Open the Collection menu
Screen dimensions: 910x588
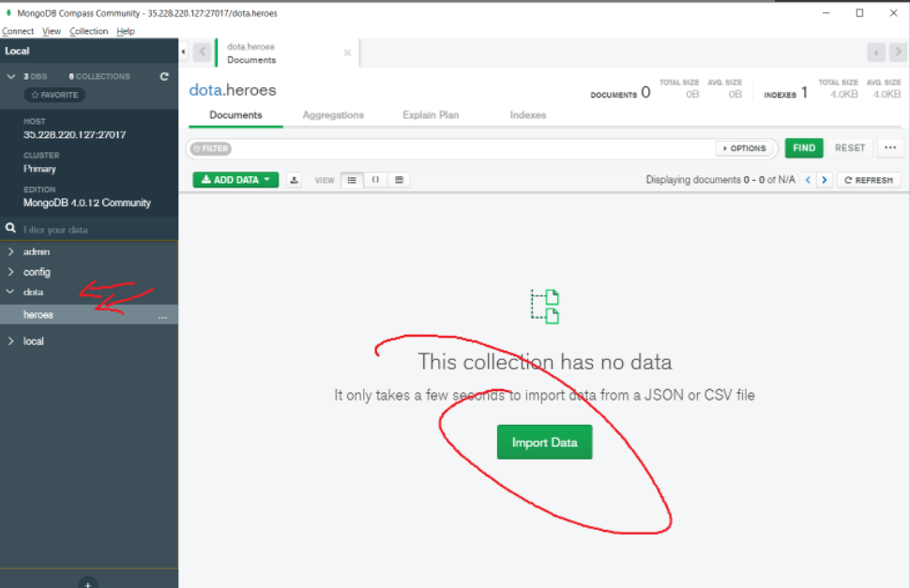(x=89, y=31)
